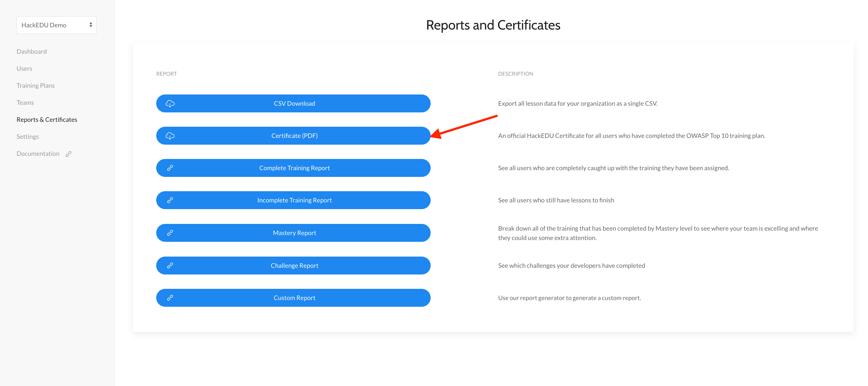The width and height of the screenshot is (868, 386).
Task: Click cloud icon on Certificate (PDF) button
Action: point(170,136)
